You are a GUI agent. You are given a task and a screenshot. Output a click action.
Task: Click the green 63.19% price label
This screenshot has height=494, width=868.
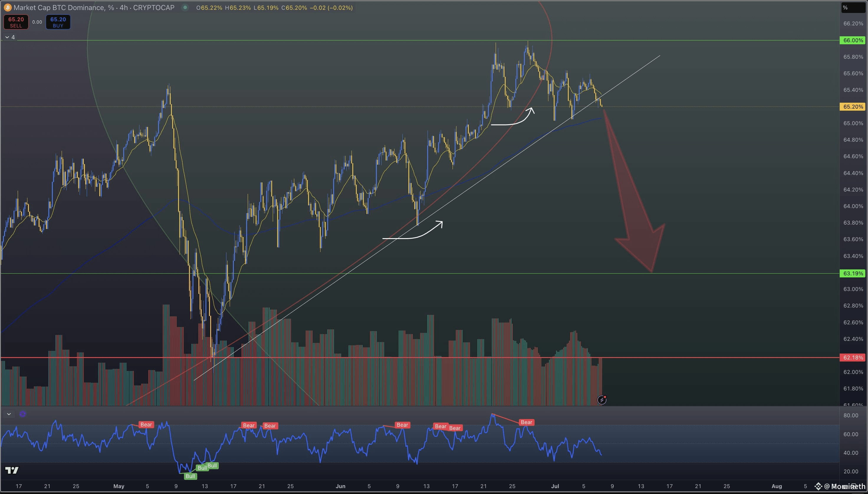click(x=853, y=274)
